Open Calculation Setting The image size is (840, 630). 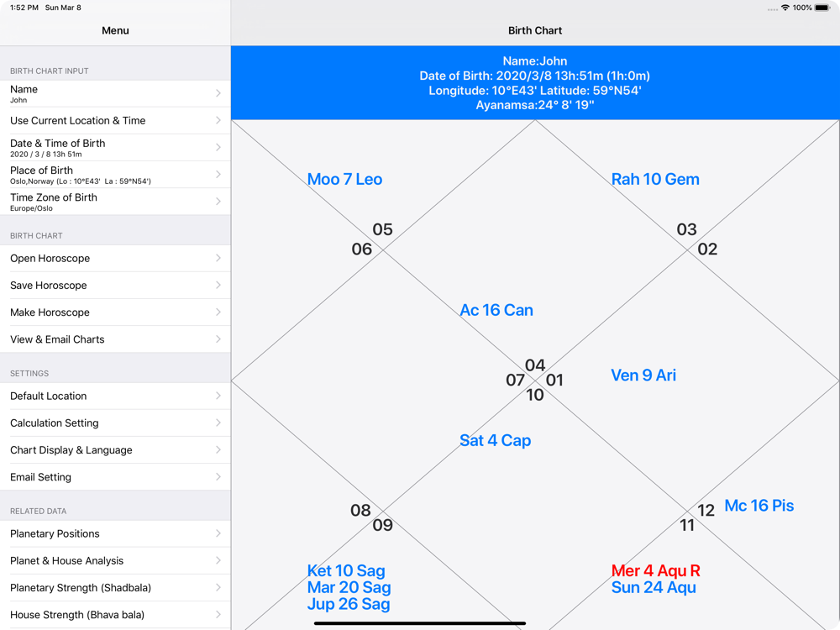[115, 423]
